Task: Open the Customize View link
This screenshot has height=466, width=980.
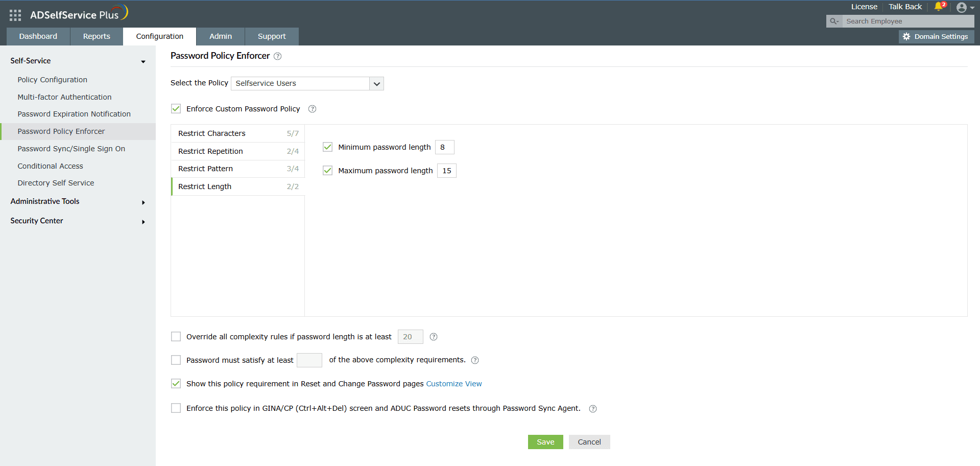Action: coord(454,384)
